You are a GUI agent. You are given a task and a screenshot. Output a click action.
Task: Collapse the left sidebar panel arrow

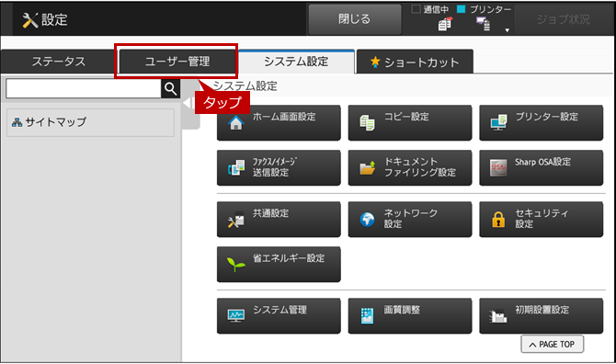click(187, 103)
